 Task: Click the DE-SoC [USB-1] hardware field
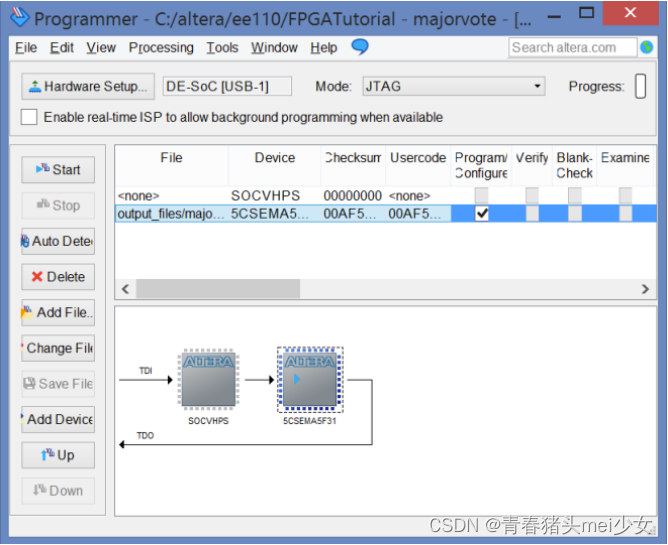click(x=227, y=87)
